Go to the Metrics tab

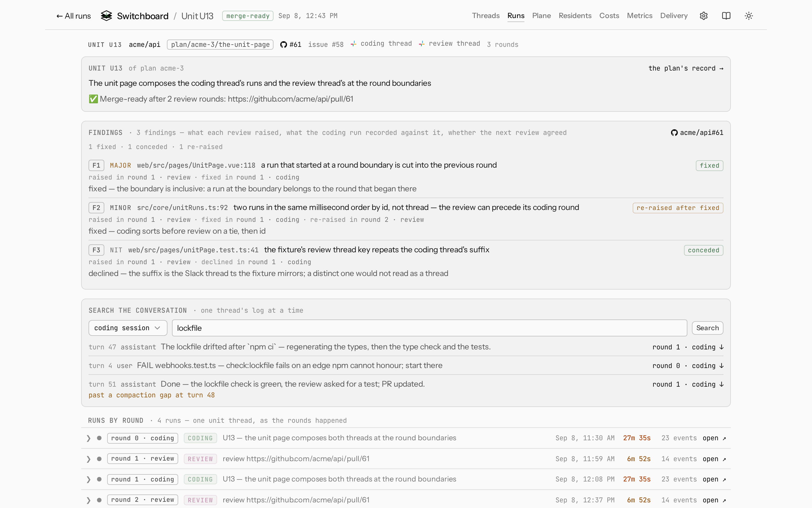[x=639, y=16]
